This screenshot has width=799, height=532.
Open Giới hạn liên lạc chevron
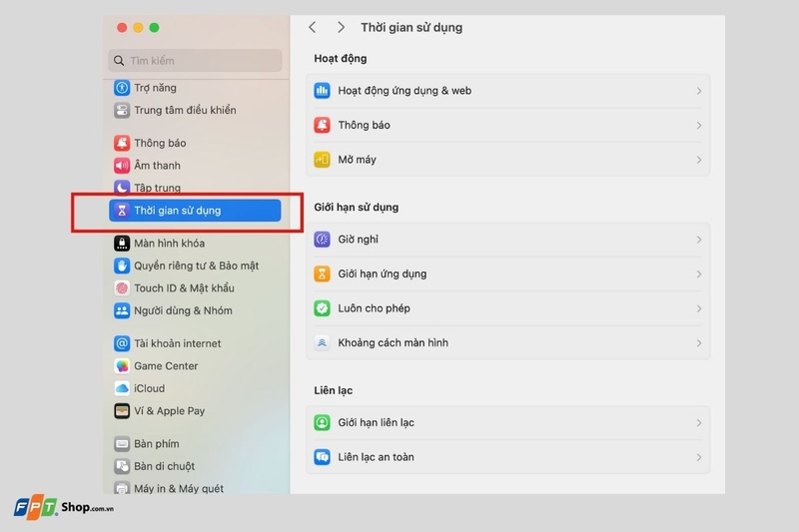[x=698, y=423]
